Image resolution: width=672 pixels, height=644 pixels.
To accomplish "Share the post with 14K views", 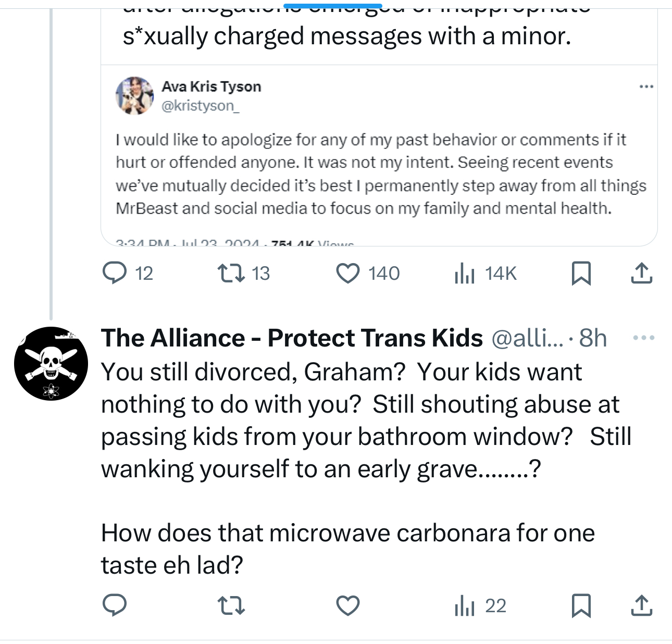I will coord(641,273).
